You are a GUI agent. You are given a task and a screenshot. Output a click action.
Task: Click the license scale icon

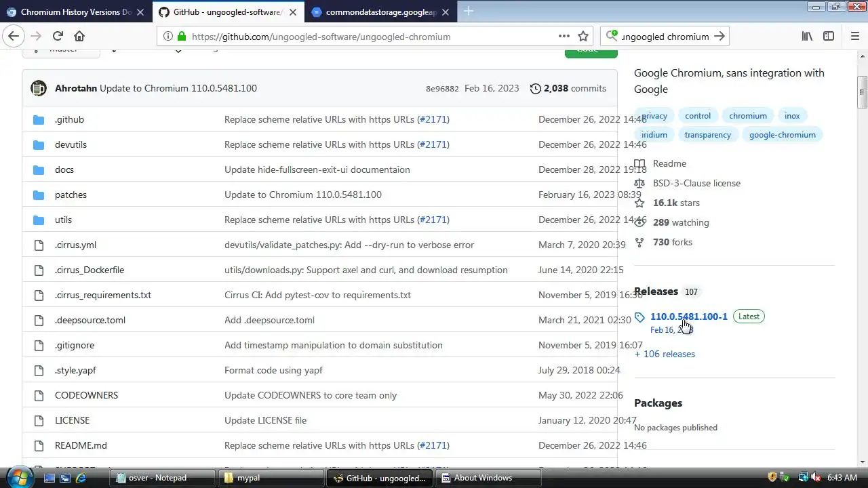pos(639,184)
